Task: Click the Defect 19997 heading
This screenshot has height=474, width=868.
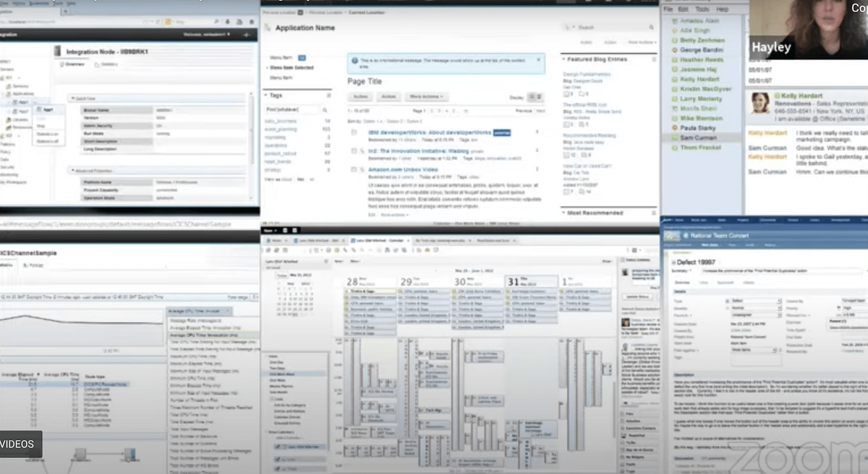Action: point(694,262)
